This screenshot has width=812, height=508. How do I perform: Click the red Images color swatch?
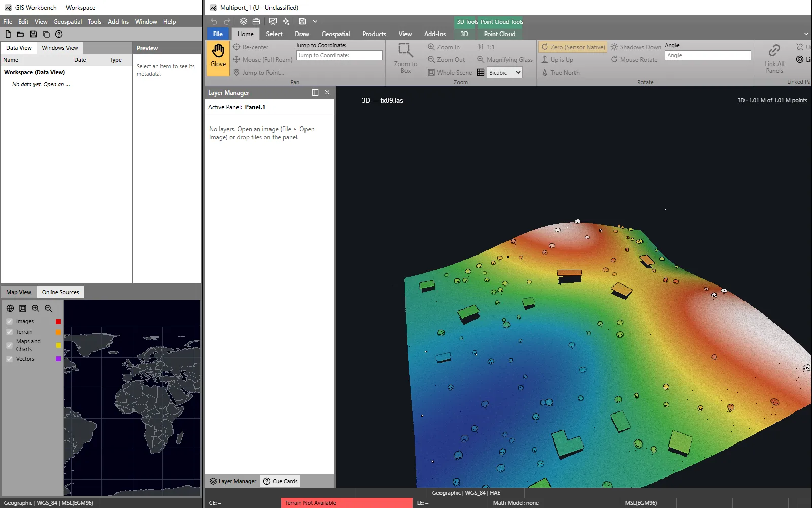(58, 321)
